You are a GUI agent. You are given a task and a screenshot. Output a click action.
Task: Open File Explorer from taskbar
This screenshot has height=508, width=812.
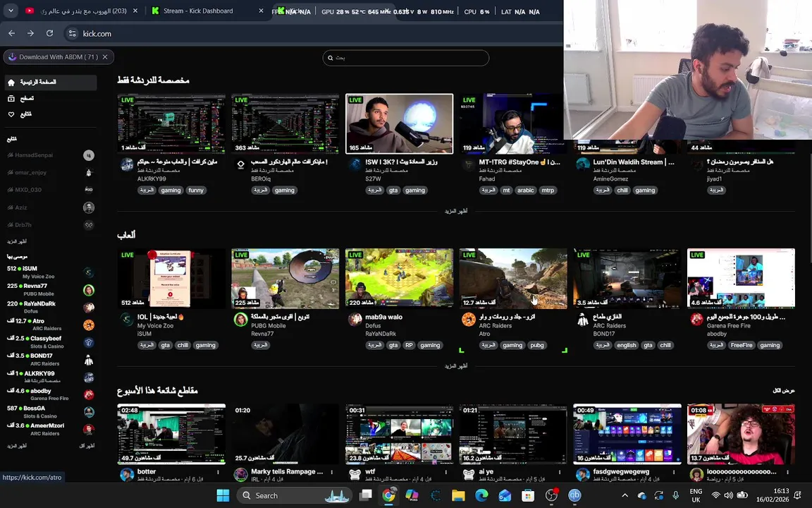click(x=457, y=495)
